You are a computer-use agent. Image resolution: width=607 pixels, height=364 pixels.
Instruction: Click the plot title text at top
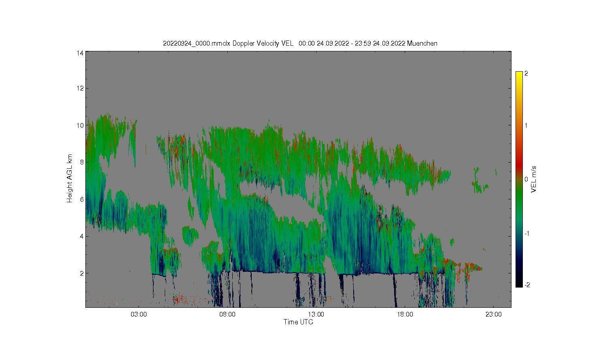pyautogui.click(x=300, y=43)
